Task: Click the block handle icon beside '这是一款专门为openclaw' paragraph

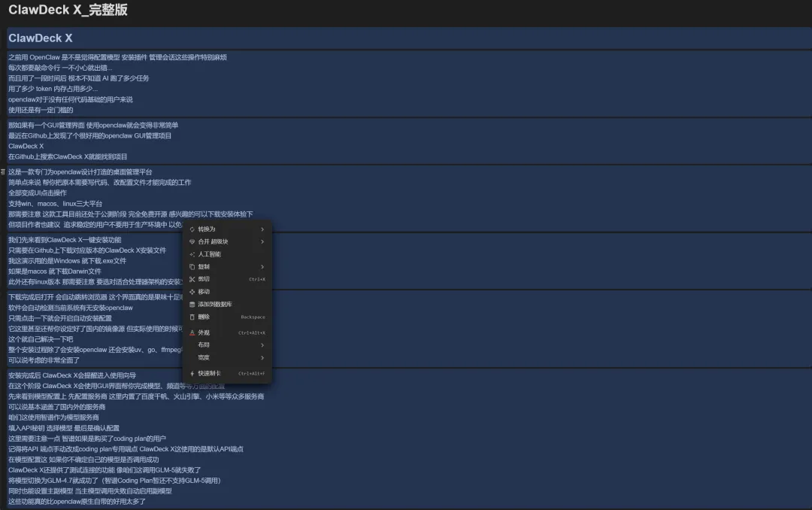Action: click(2, 172)
